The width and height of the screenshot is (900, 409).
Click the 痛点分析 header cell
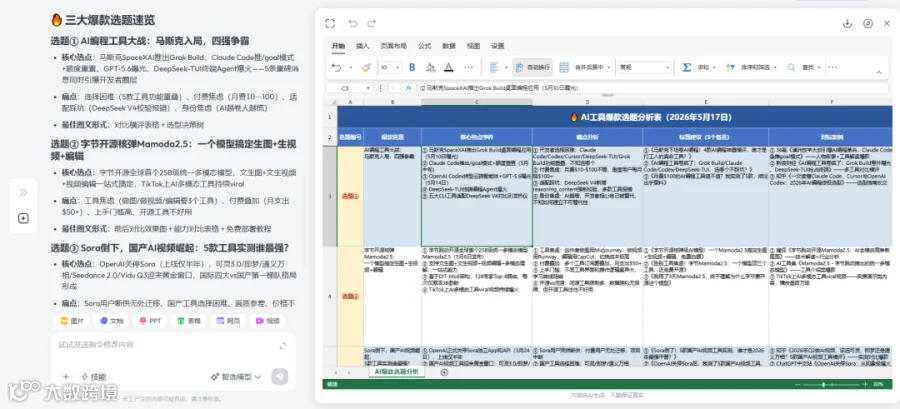tap(587, 137)
